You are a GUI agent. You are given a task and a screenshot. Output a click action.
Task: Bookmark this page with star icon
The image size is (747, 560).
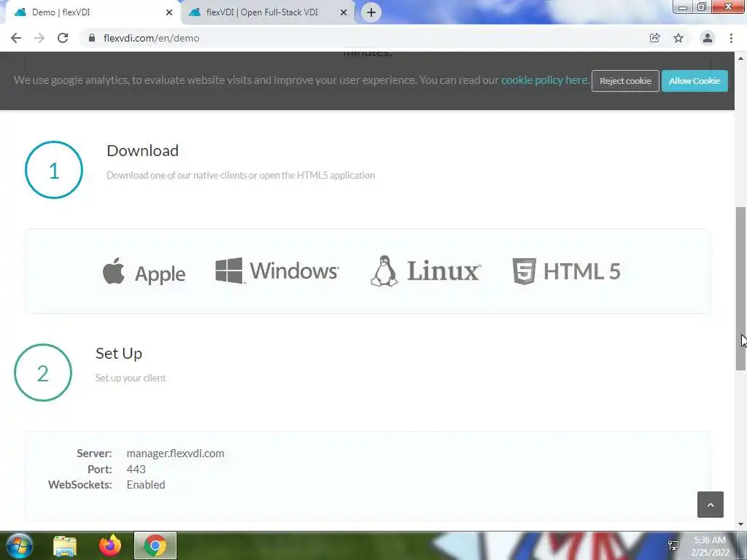click(x=678, y=38)
